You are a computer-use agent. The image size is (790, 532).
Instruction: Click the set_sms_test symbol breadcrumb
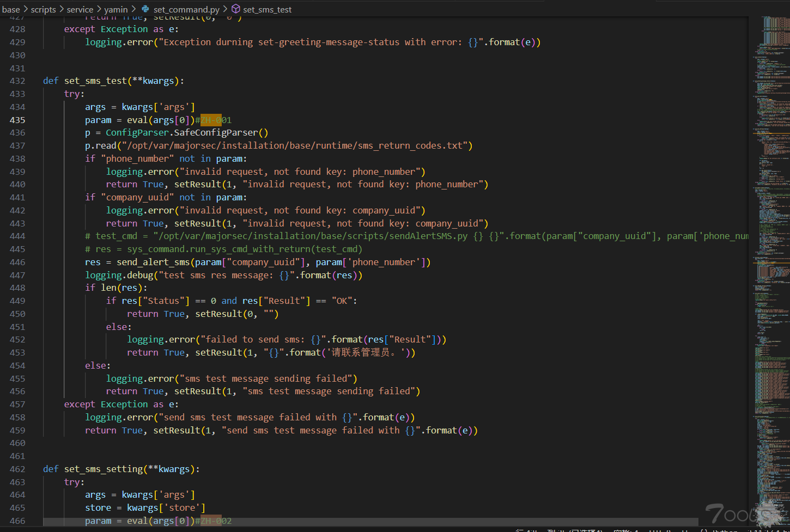click(x=267, y=9)
